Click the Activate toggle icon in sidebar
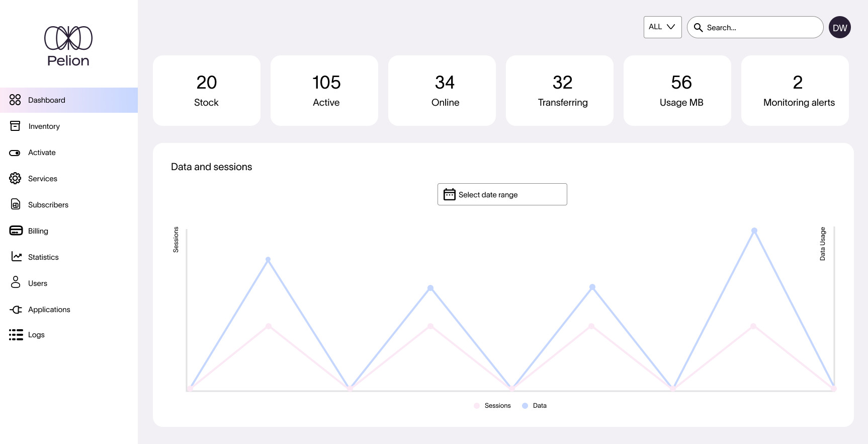This screenshot has width=868, height=444. pyautogui.click(x=15, y=153)
